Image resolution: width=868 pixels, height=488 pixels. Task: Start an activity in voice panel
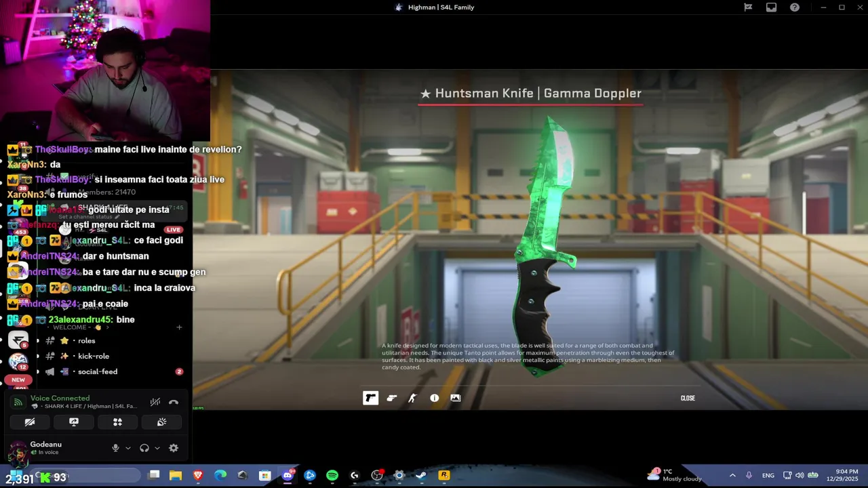[117, 422]
